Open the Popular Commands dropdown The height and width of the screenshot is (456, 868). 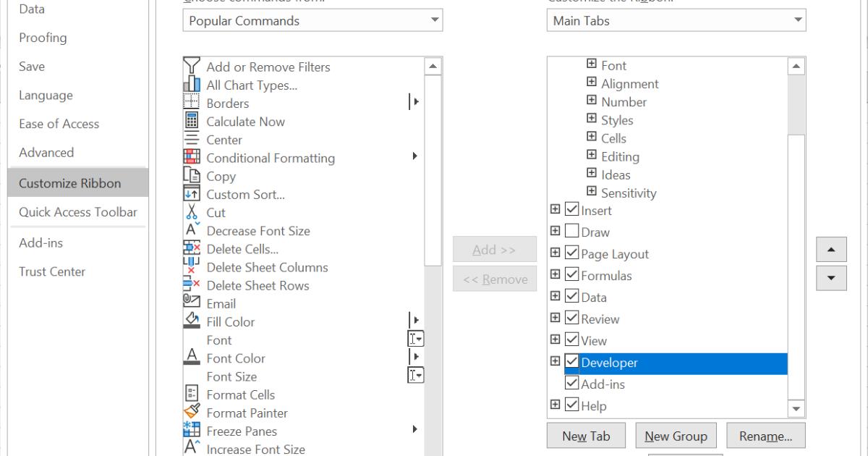pos(312,20)
